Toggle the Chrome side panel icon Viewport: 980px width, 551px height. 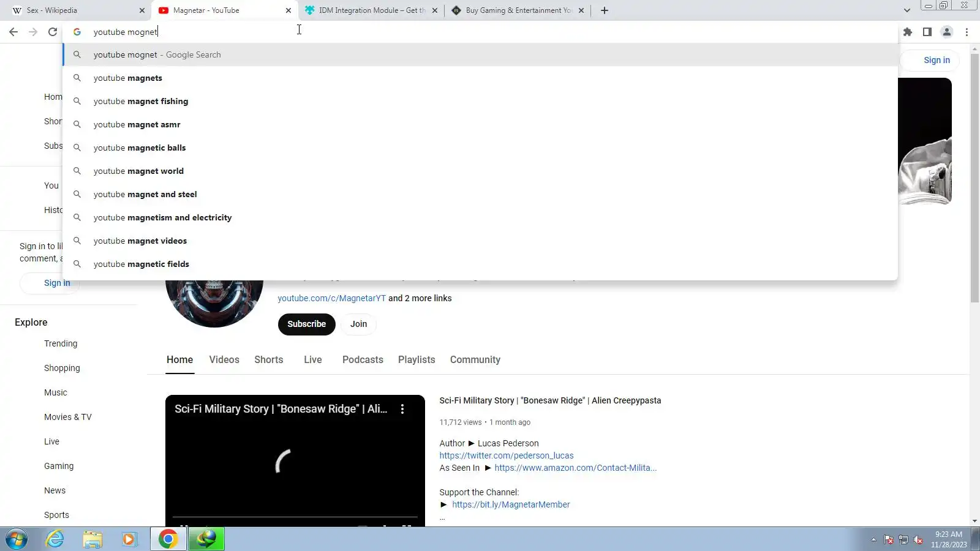click(x=927, y=32)
